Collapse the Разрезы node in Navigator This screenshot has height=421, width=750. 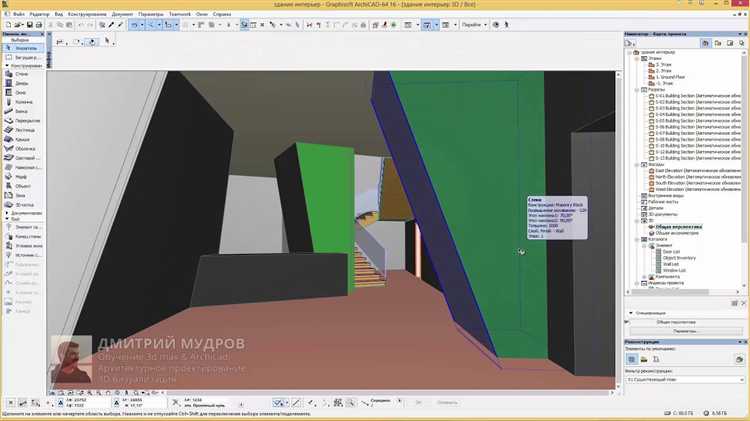(637, 89)
